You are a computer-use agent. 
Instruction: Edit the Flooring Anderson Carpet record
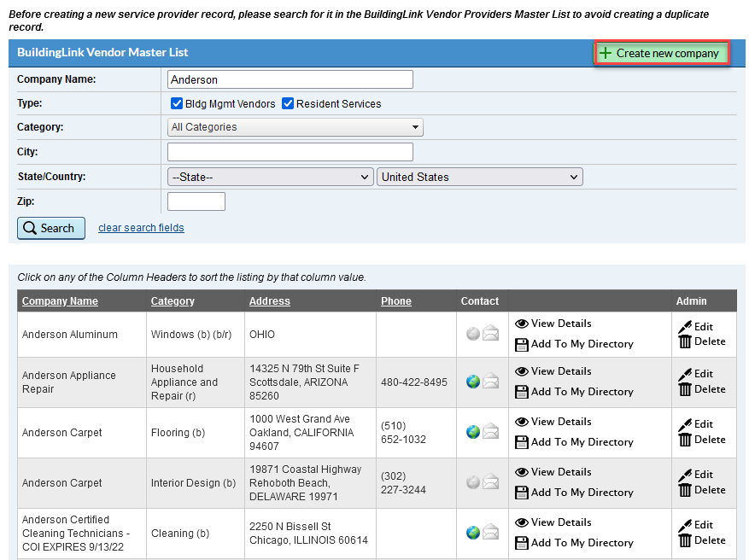point(695,424)
